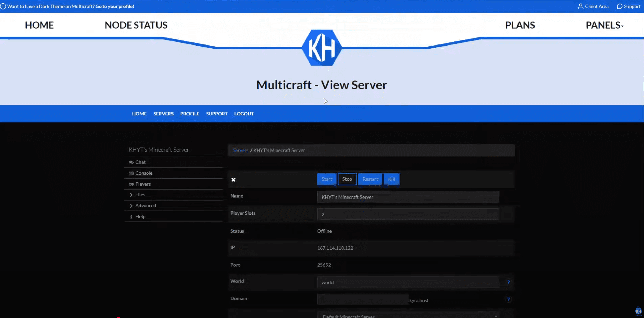
Task: Click the Client Area link
Action: (596, 6)
